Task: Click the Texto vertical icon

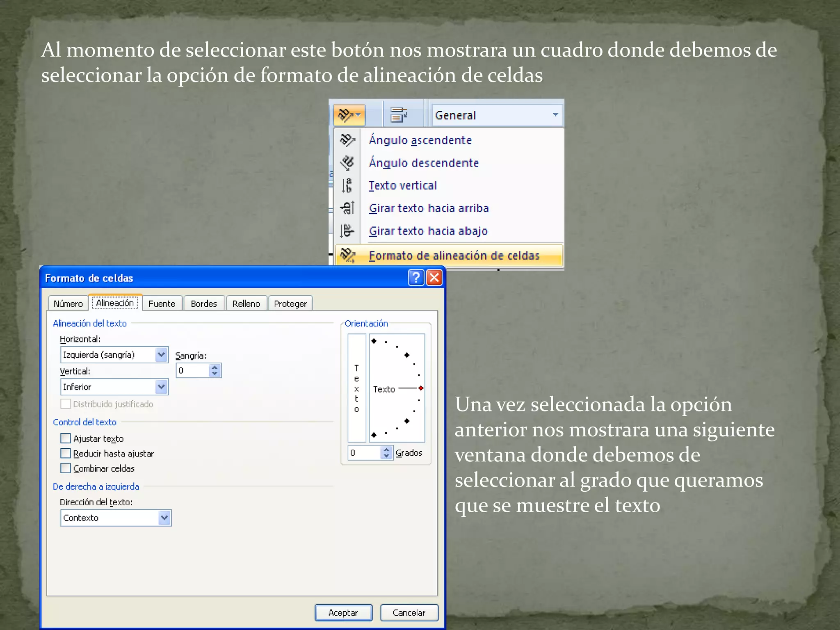Action: coord(347,185)
